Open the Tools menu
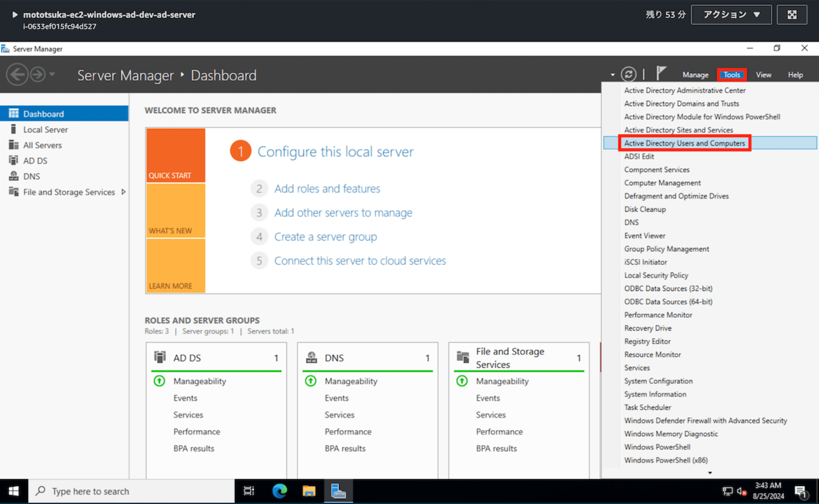 point(732,75)
